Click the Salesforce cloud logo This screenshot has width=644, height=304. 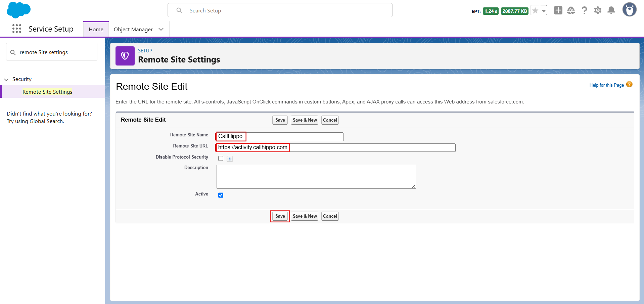coord(18,10)
